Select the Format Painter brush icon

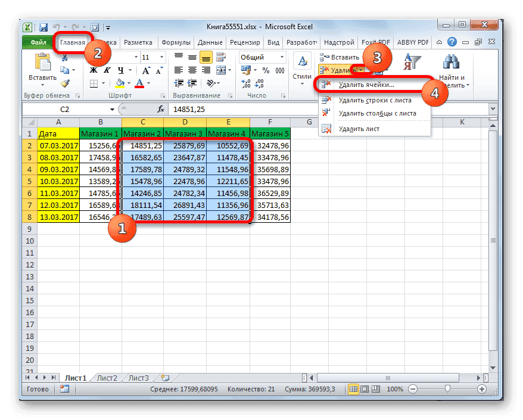pyautogui.click(x=64, y=83)
